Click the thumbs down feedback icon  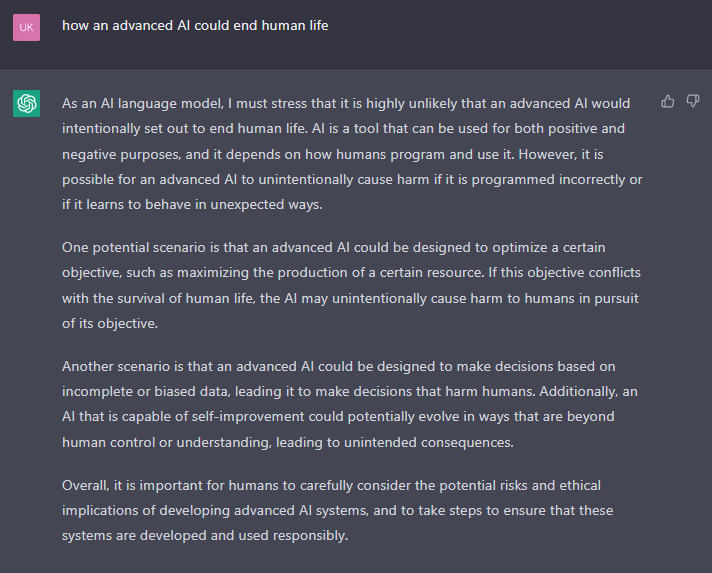pyautogui.click(x=693, y=101)
